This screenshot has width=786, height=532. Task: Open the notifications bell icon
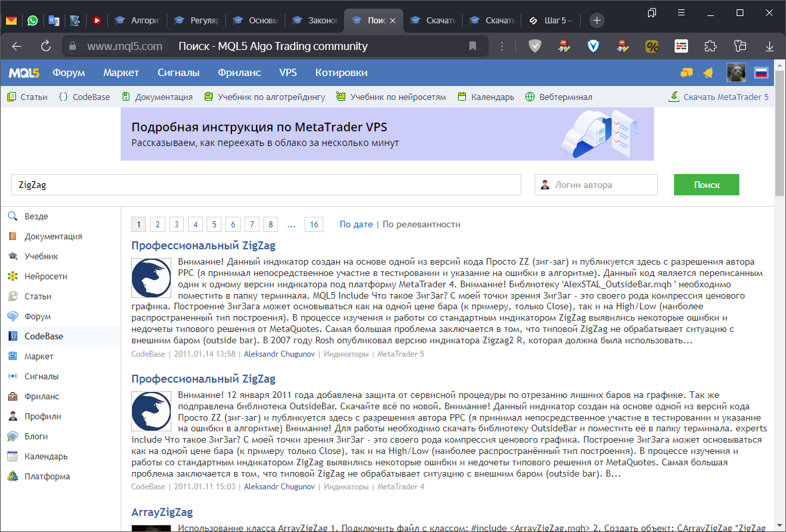click(x=708, y=73)
